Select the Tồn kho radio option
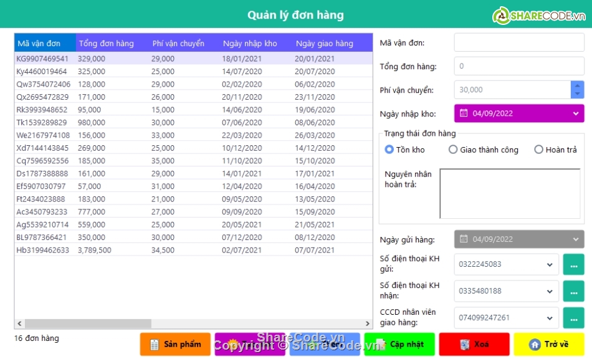 click(389, 150)
